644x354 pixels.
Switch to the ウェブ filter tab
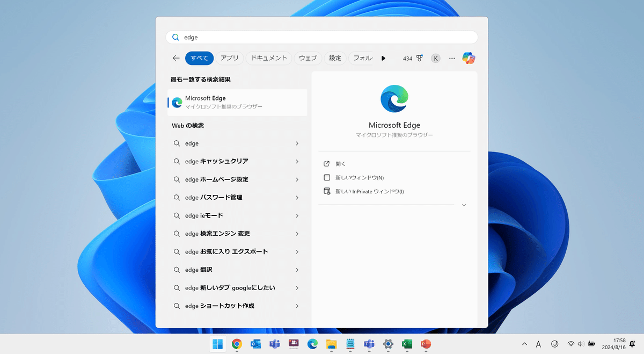[x=308, y=58]
